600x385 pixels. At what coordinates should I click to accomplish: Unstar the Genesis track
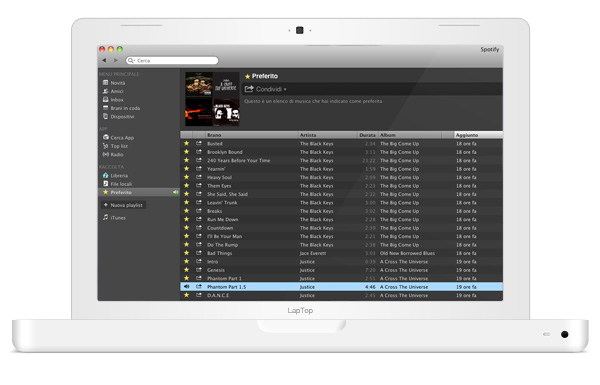tap(186, 270)
